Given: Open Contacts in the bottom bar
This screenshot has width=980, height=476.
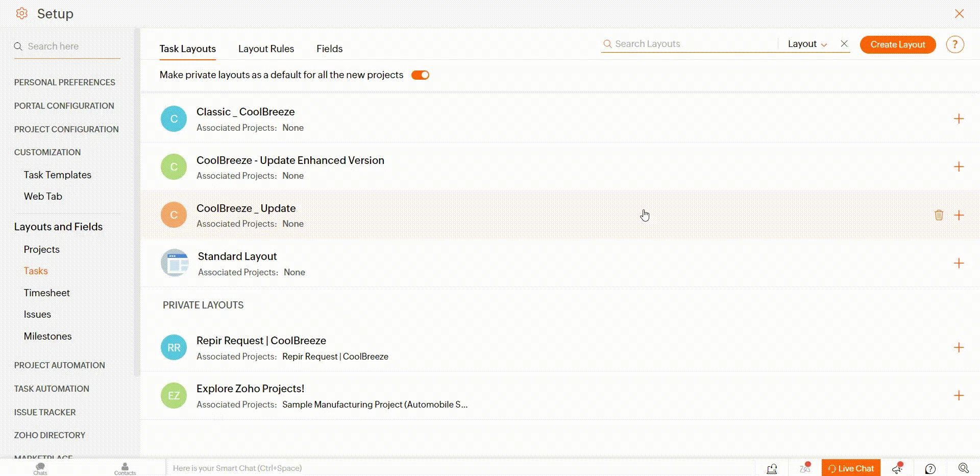Looking at the screenshot, I should 125,468.
